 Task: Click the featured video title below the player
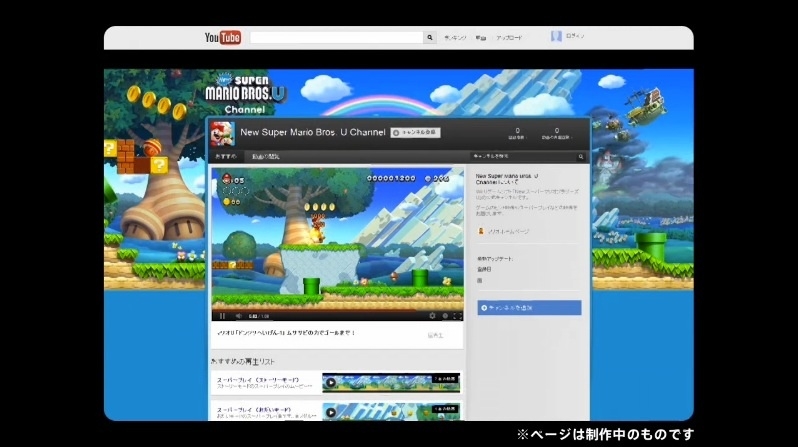click(286, 333)
